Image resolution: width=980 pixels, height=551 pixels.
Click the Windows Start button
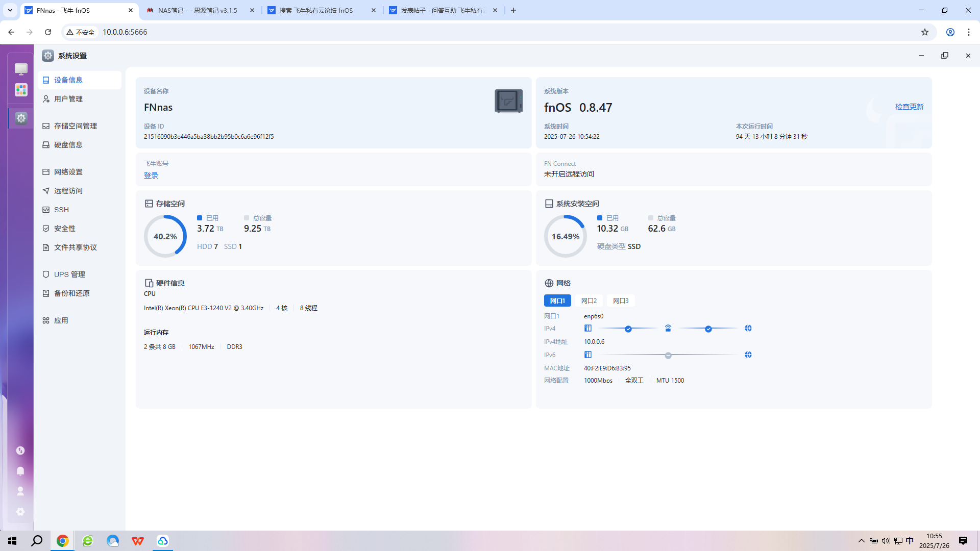coord(12,541)
